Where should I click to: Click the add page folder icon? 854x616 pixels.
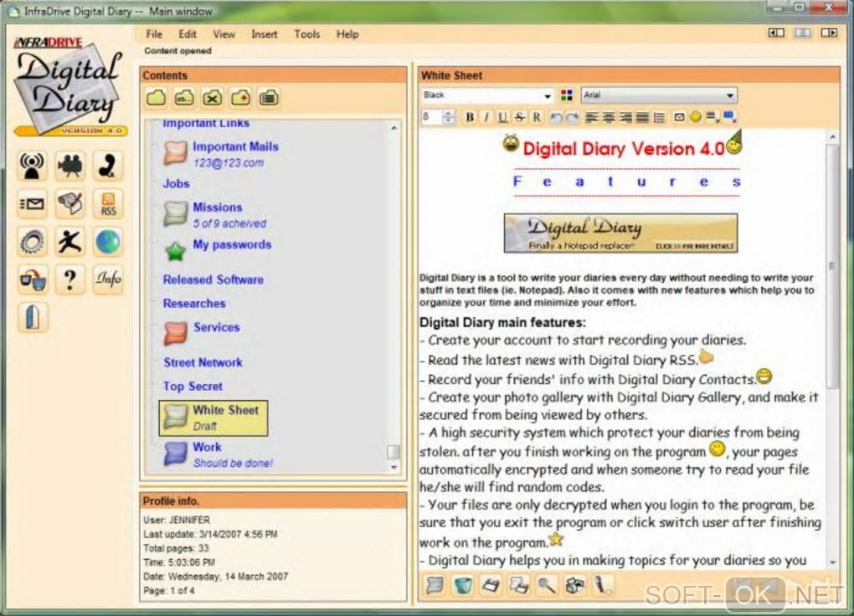pos(241,98)
